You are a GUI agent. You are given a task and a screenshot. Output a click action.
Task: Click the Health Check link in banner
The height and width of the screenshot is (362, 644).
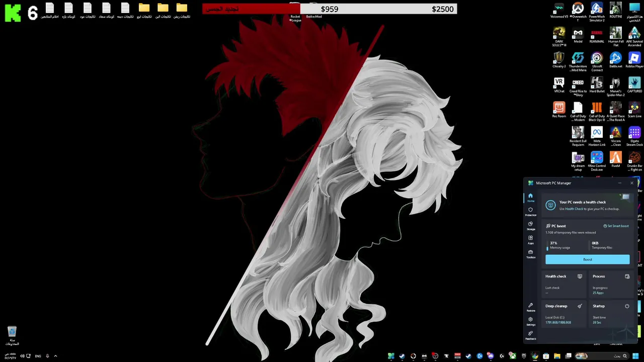[574, 209]
